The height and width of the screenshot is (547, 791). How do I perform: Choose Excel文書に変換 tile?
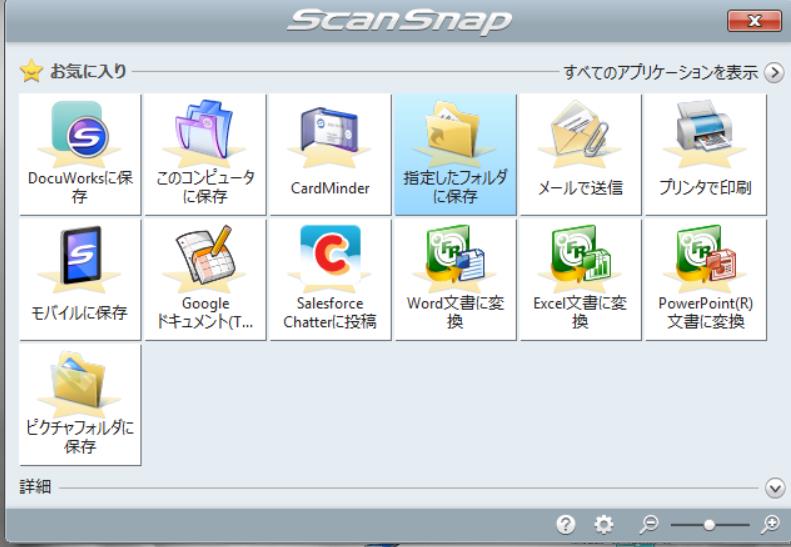coord(580,280)
